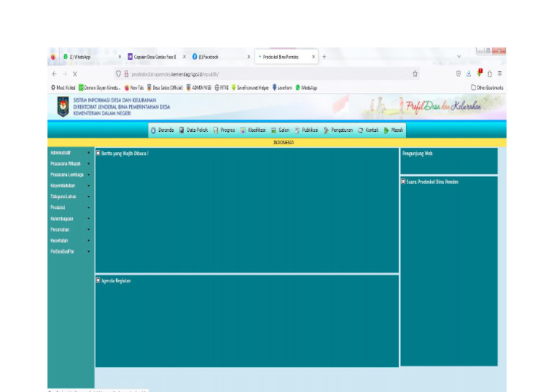Open the Firefox application menu
Screen dimensions: 554x392
[x=500, y=73]
